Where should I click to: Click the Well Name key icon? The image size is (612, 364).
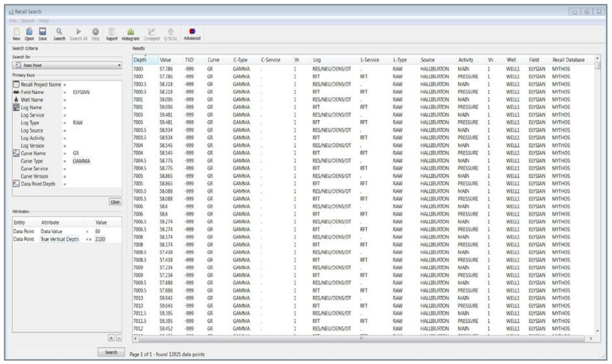16,100
